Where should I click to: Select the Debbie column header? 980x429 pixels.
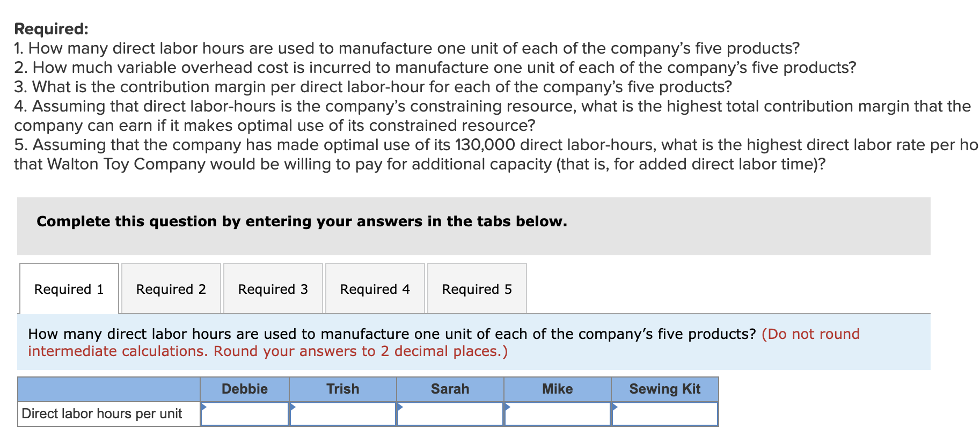[244, 389]
